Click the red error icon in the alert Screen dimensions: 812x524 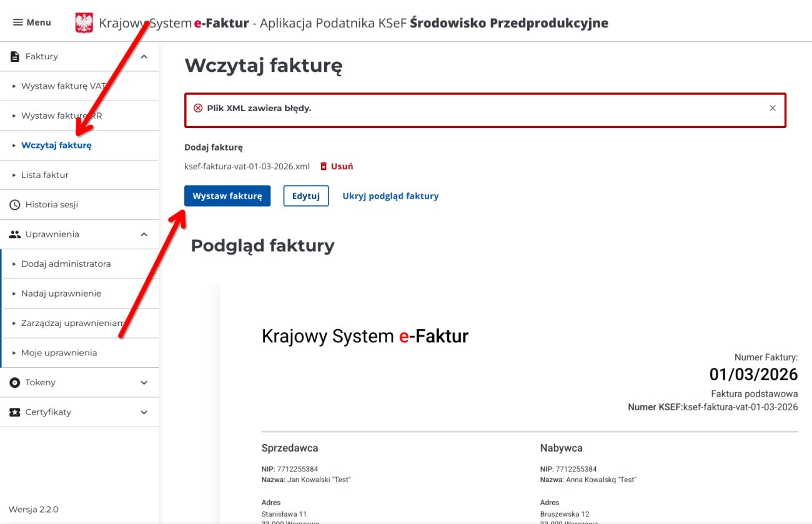click(x=198, y=107)
